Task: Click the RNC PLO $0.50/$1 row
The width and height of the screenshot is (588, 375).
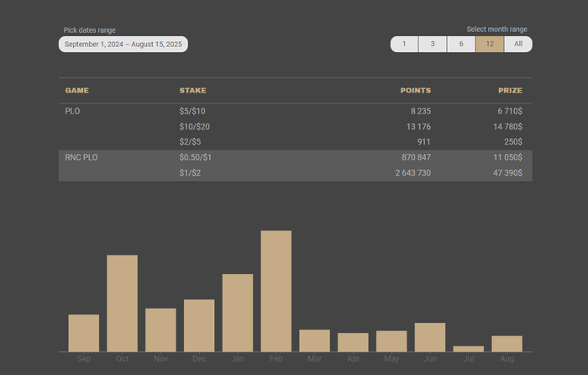Action: 296,158
